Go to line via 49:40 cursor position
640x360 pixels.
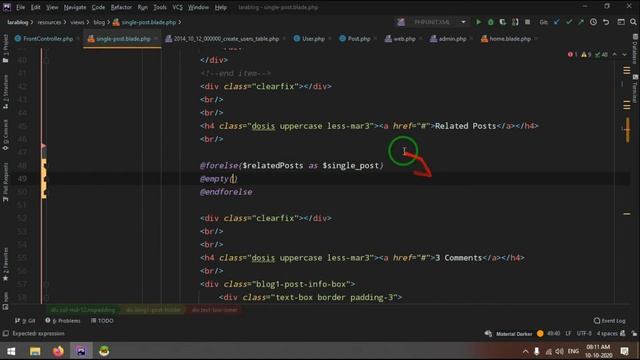click(553, 333)
